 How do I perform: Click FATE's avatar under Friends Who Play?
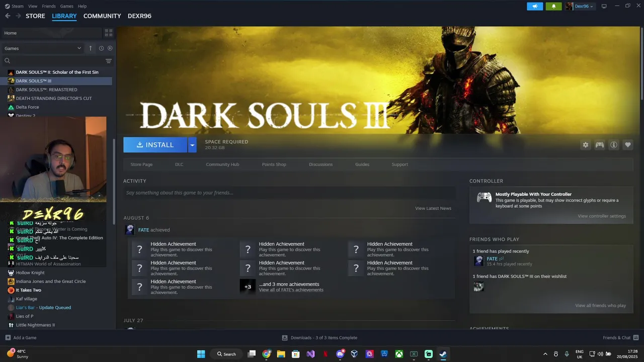point(478,261)
